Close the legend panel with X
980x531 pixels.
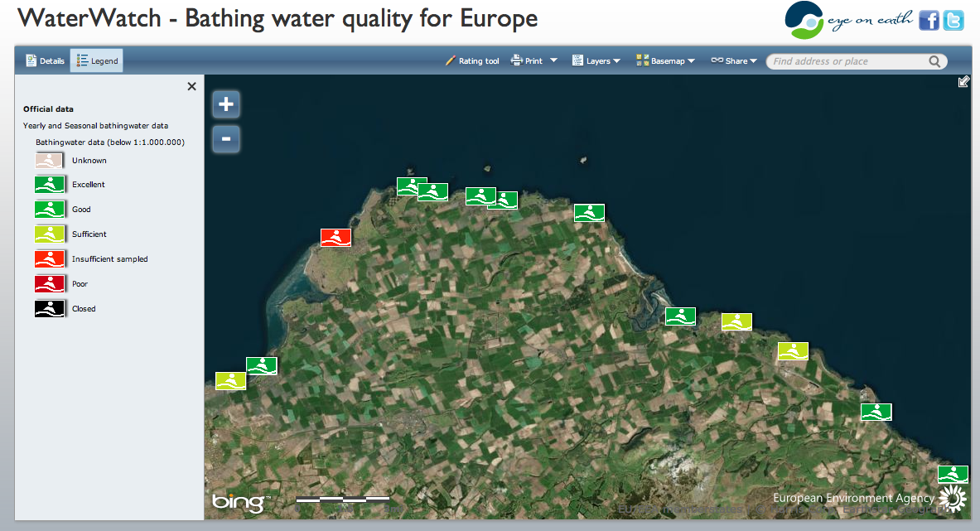[x=191, y=86]
